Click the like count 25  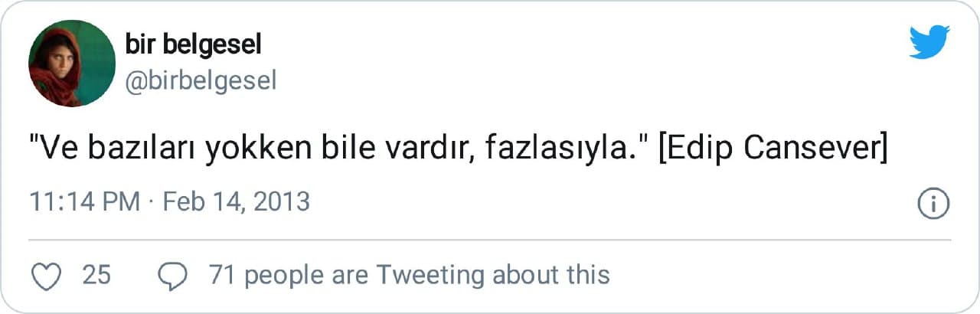pyautogui.click(x=96, y=274)
